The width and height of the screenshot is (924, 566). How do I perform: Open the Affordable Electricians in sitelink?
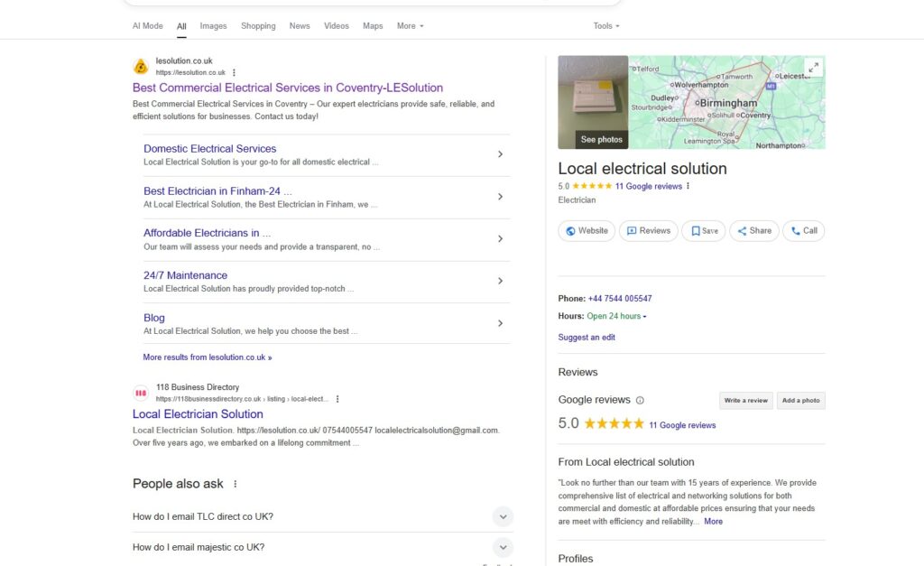207,233
